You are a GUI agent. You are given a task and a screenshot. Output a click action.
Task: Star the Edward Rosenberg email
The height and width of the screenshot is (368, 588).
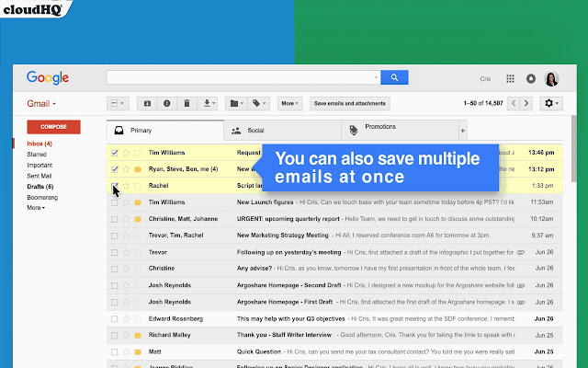(x=127, y=319)
